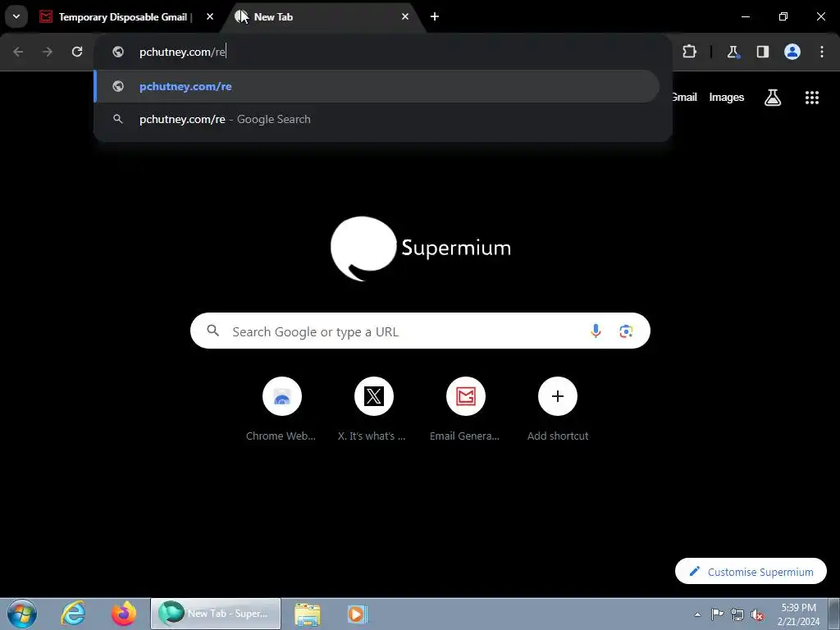The width and height of the screenshot is (840, 630).
Task: Open the Gmail link
Action: click(x=684, y=98)
